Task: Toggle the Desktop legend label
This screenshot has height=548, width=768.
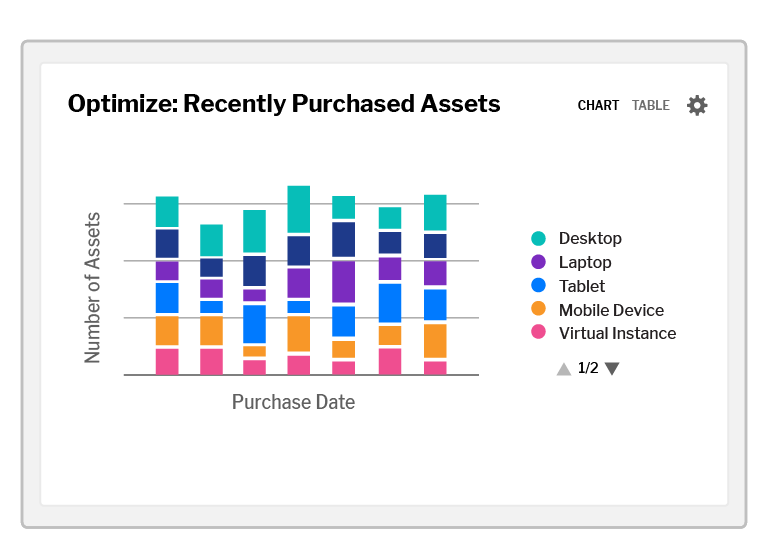Action: [x=590, y=238]
